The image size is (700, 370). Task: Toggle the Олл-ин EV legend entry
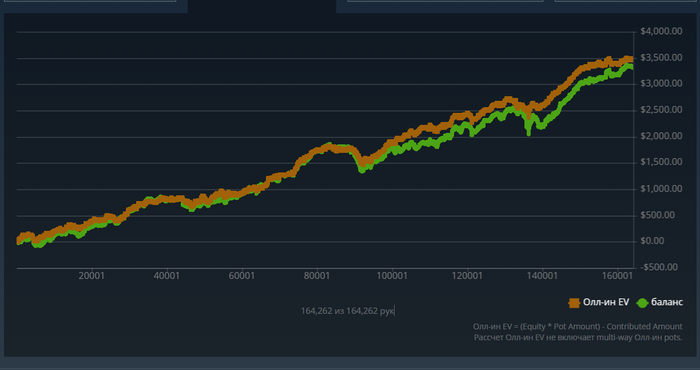pos(599,303)
